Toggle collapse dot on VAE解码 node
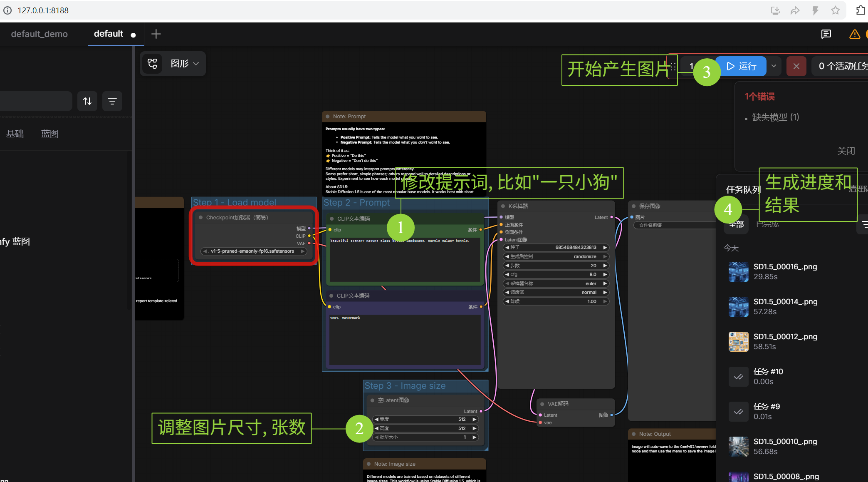The image size is (868, 482). pyautogui.click(x=542, y=404)
